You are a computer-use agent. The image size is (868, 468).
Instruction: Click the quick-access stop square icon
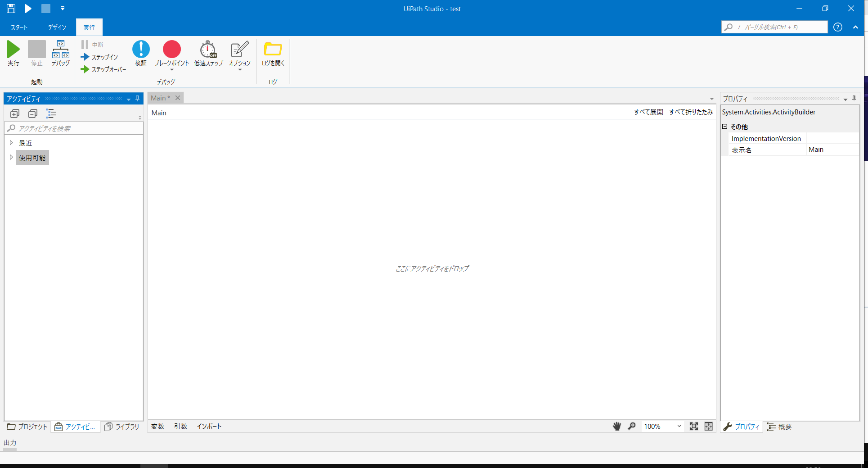[45, 9]
